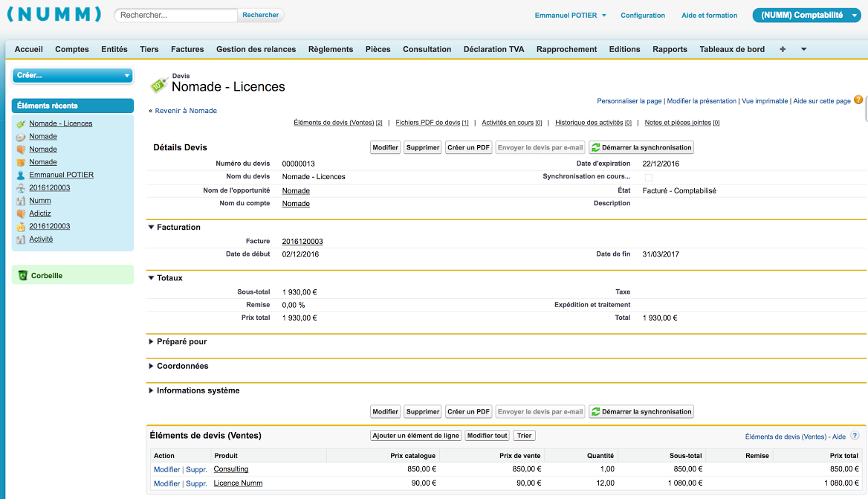Expand the Emmanuel POTIER user menu
This screenshot has height=499, width=868.
(570, 16)
